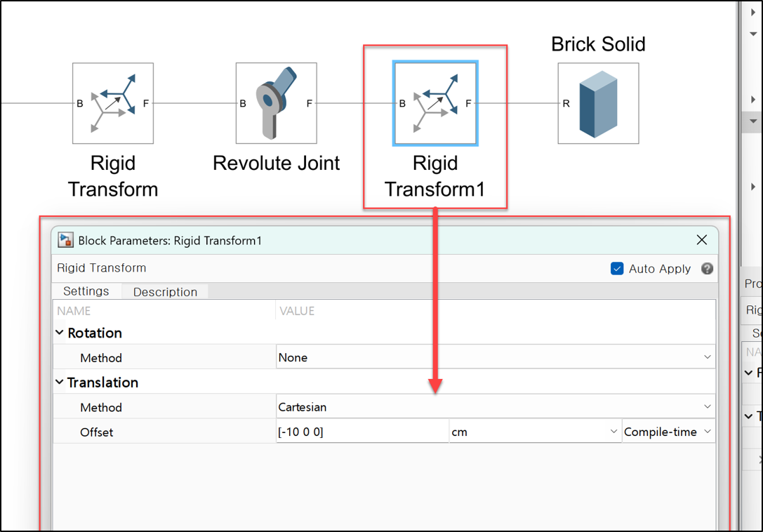The height and width of the screenshot is (532, 763).
Task: Open the Translation Method Cartesian dropdown
Action: coord(496,407)
